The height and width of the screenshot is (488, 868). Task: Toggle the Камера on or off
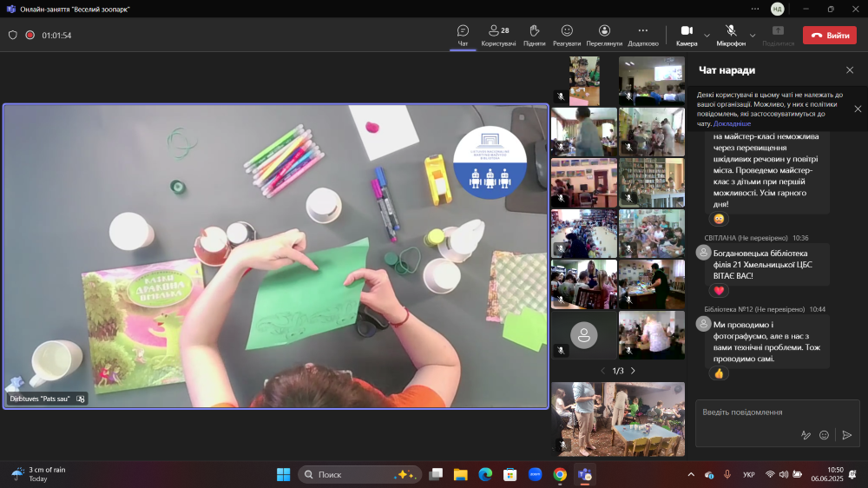tap(687, 36)
